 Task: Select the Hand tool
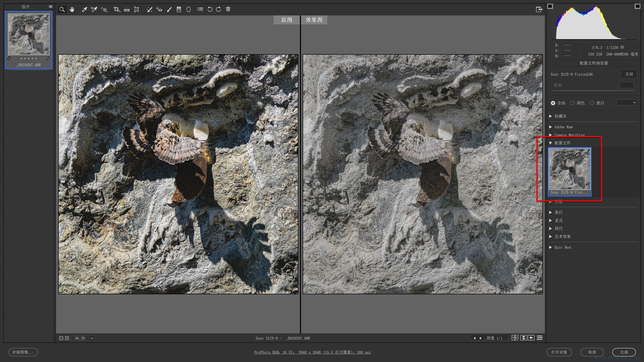tap(72, 10)
